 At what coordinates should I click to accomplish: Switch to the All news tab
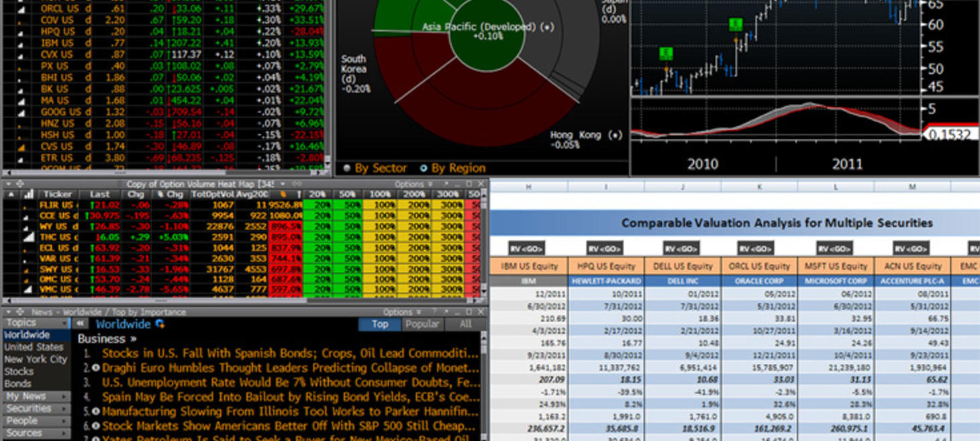click(465, 324)
